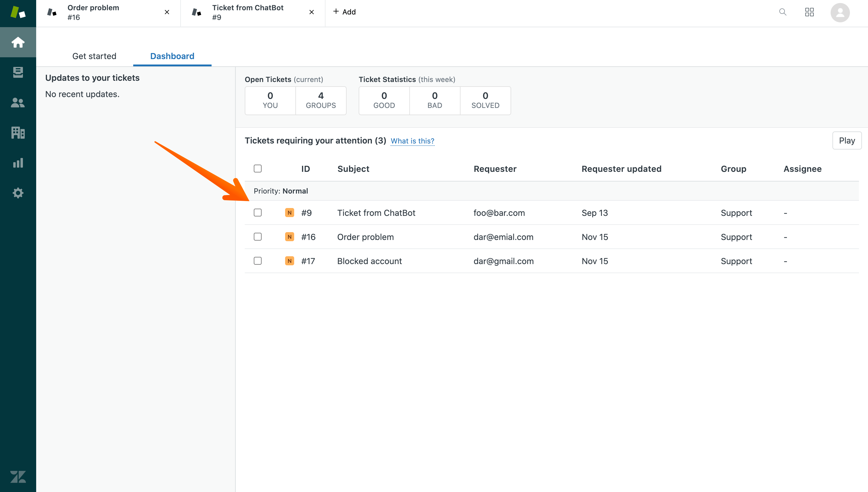Select the Dashboard tab
This screenshot has height=492, width=868.
172,56
